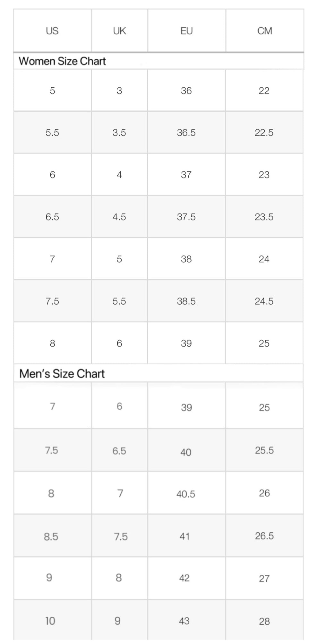Select women's US size 6.5 cell

click(x=52, y=217)
